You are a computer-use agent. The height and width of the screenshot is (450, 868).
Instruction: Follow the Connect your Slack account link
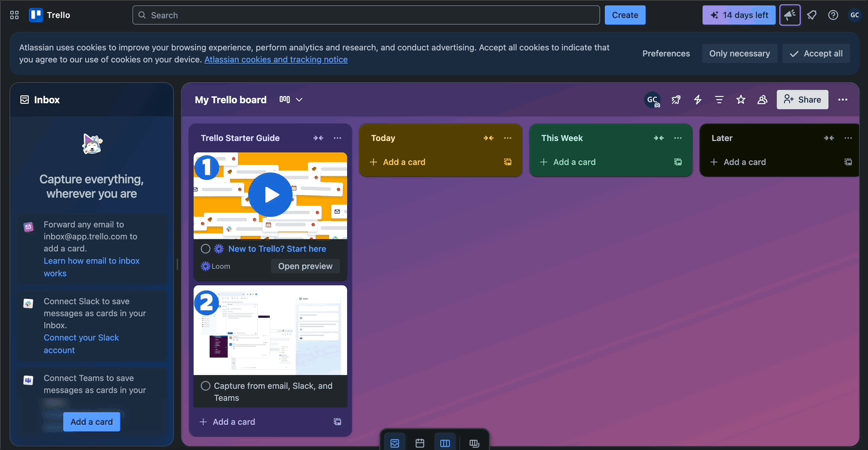coord(82,344)
